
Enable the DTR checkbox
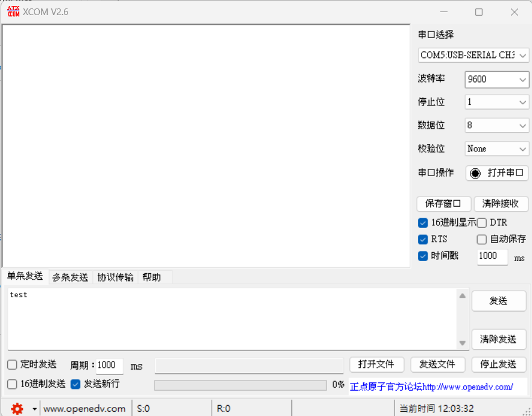click(x=481, y=222)
